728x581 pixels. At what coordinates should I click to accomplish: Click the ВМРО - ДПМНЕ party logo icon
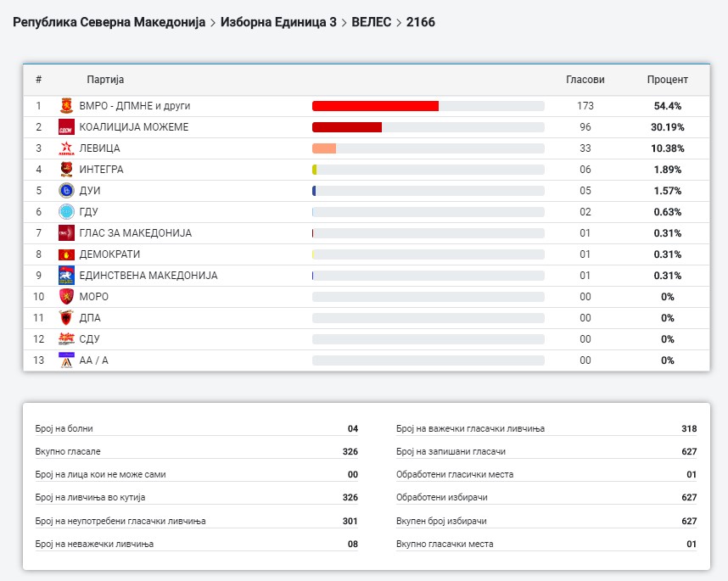[66, 106]
